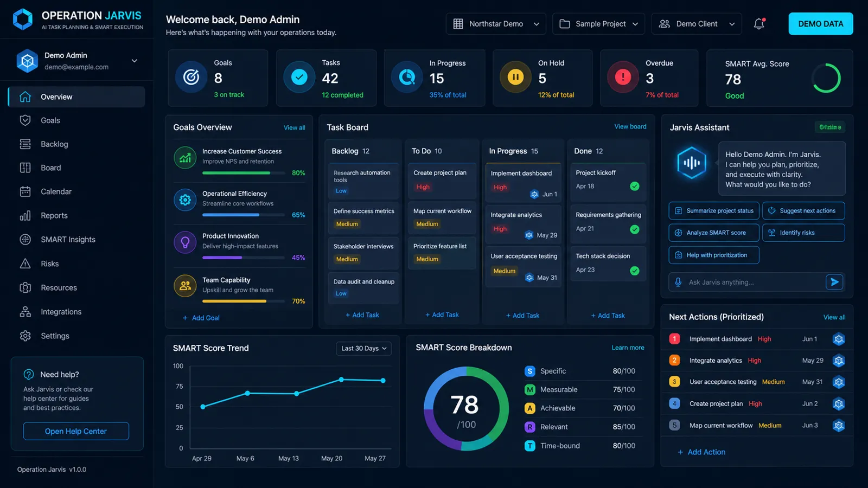
Task: Open the Northstar Demo workspace dropdown
Action: (x=496, y=24)
